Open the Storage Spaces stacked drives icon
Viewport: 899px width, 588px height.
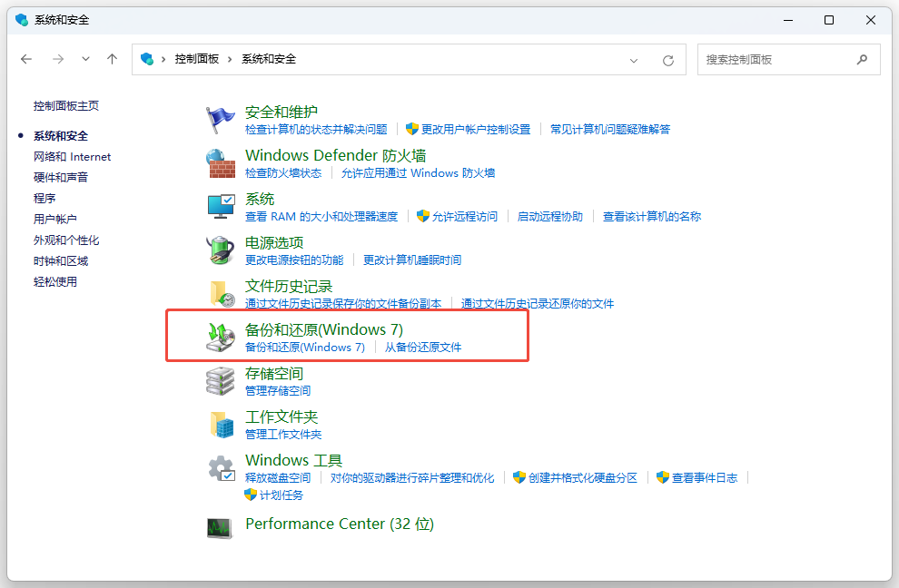[x=221, y=382]
